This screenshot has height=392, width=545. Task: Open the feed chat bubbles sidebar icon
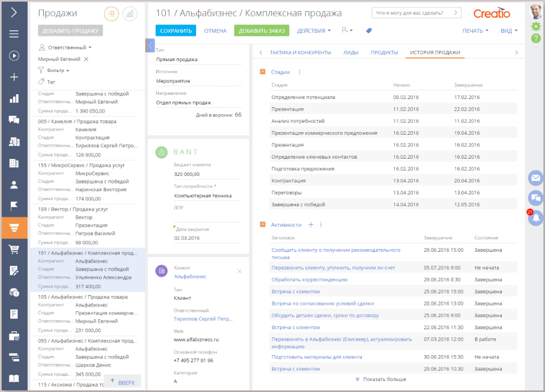pos(14,120)
